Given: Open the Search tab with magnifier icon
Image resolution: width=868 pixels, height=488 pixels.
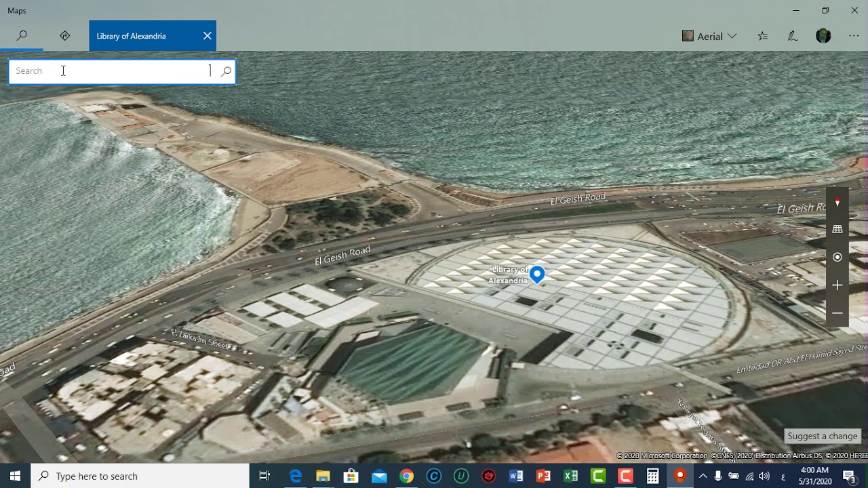Looking at the screenshot, I should coord(22,36).
